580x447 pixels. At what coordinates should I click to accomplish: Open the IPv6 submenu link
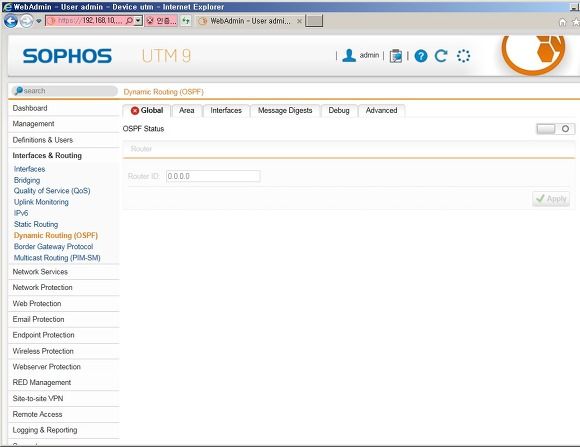coord(21,213)
